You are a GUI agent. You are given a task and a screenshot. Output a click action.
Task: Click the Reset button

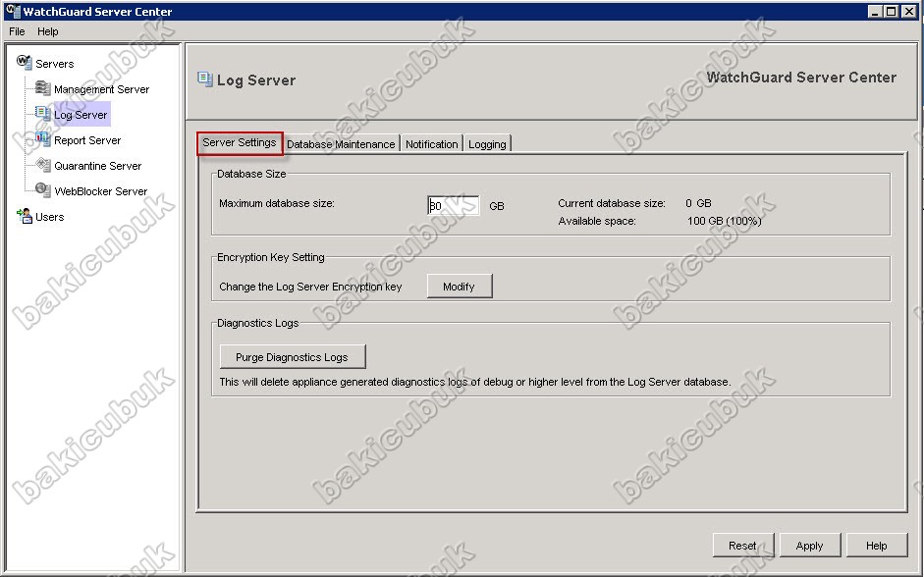tap(742, 546)
